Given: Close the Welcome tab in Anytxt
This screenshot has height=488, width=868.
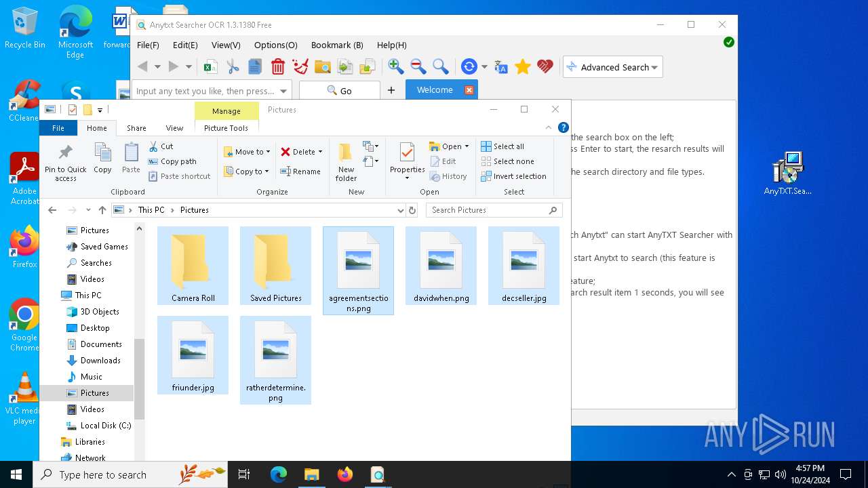Looking at the screenshot, I should click(469, 89).
